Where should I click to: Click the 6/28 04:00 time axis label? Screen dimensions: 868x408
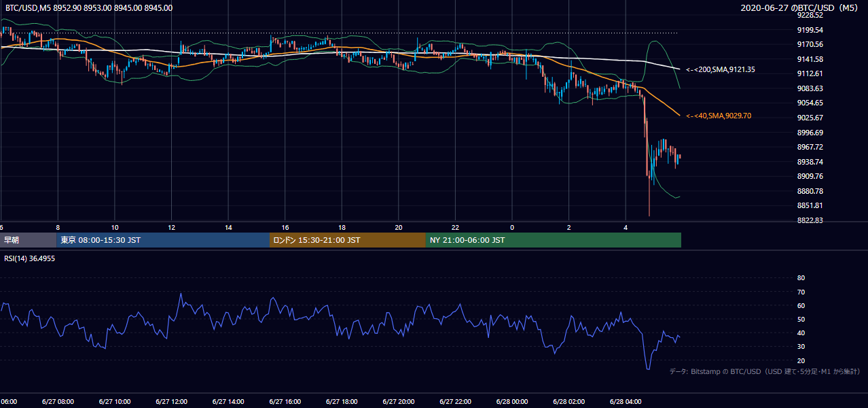(x=626, y=402)
